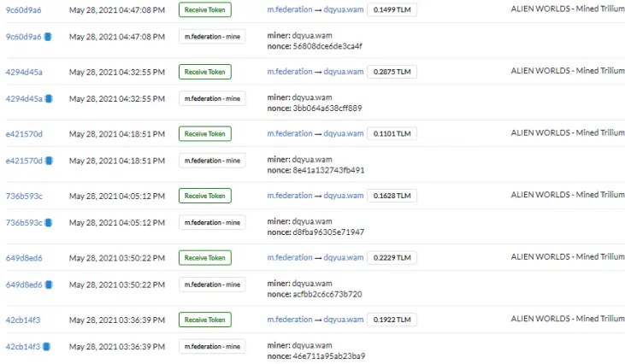625x364 pixels.
Task: Click the 0.1499 TLM amount badge
Action: tap(392, 9)
